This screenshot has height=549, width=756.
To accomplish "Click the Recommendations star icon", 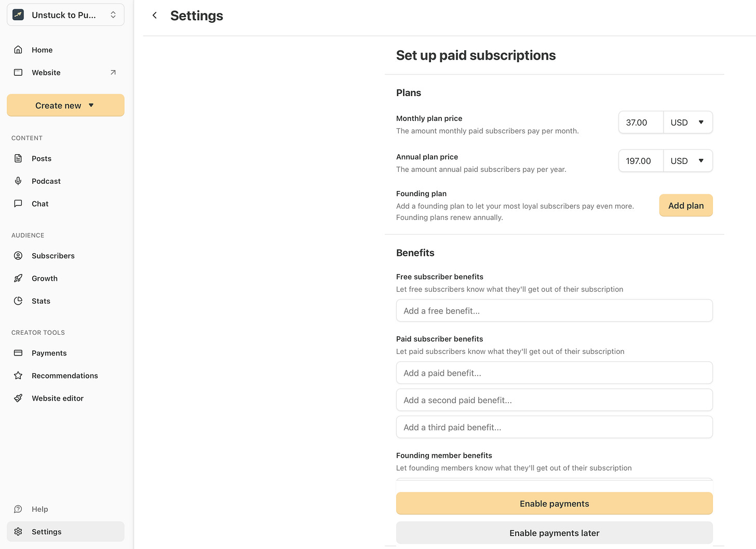I will click(x=18, y=376).
